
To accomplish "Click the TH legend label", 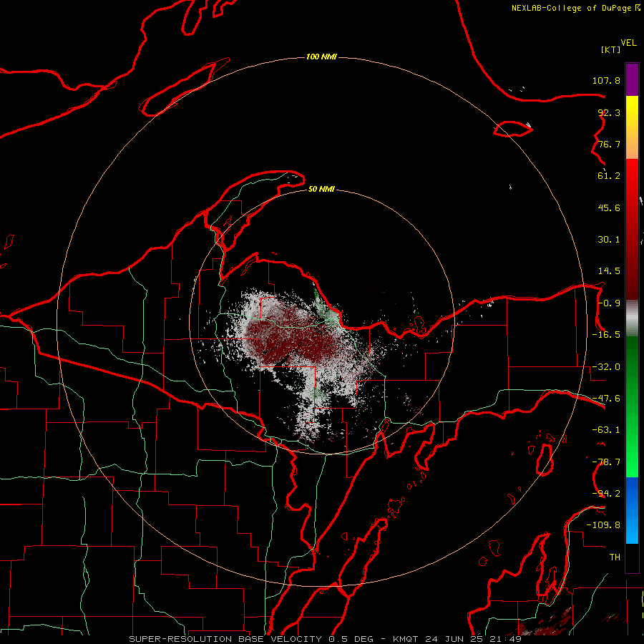I will 615,557.
